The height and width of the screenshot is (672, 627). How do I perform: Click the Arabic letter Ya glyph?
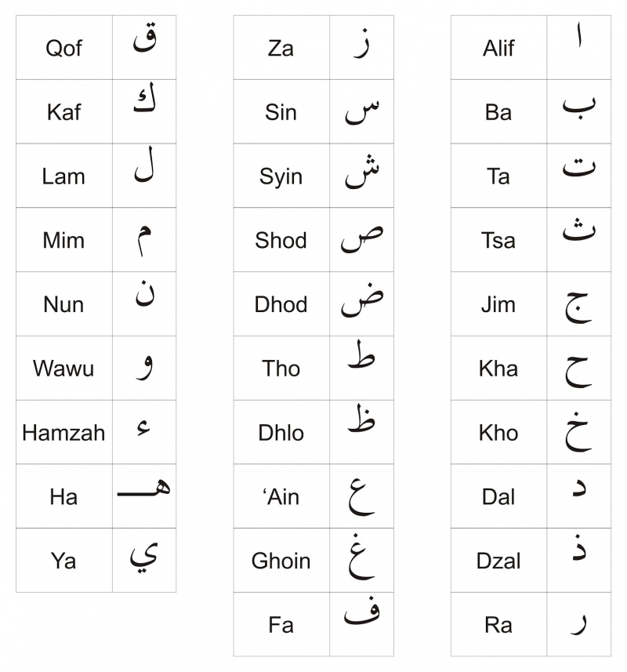(144, 557)
